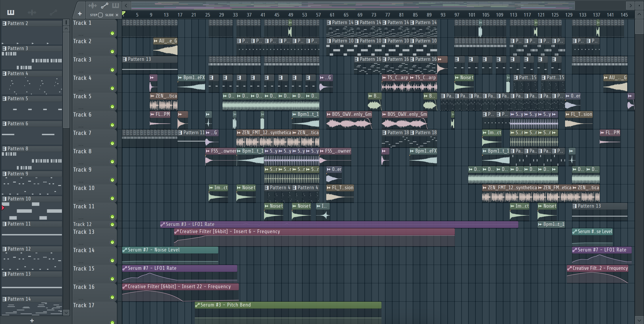Image resolution: width=644 pixels, height=324 pixels.
Task: Click the piano icon beside Pattern 10 in picker
Action: click(4, 199)
